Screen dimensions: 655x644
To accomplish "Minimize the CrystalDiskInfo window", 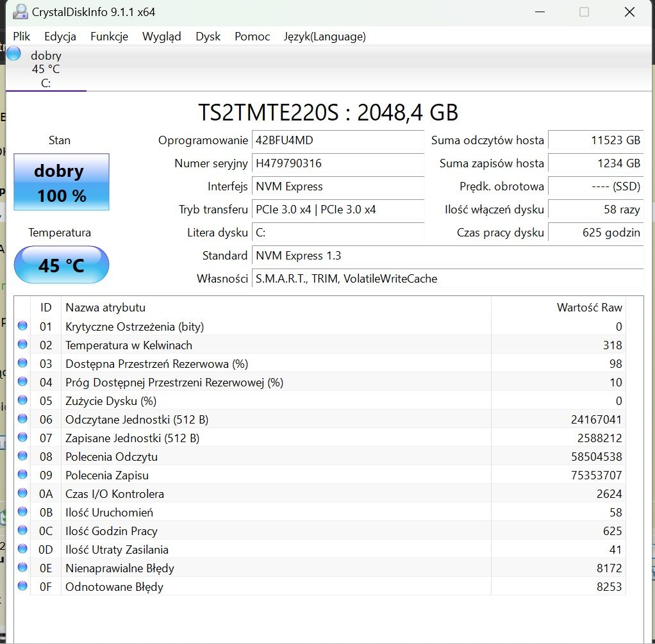I will [540, 12].
